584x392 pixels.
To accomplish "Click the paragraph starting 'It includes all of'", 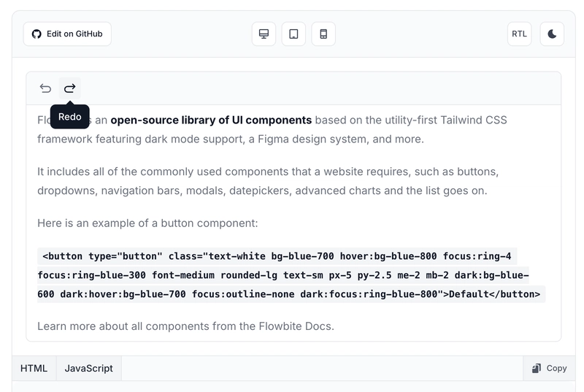I will [268, 181].
